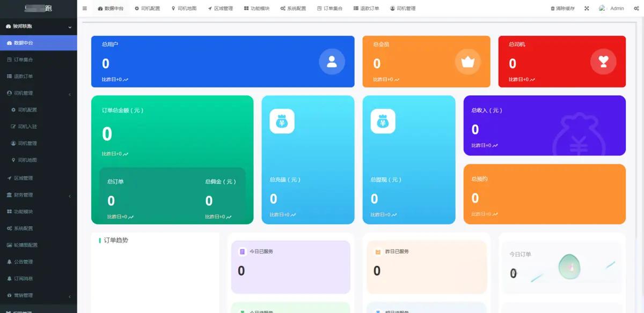The width and height of the screenshot is (644, 313).
Task: Expand 司机管理 group in the sidebar
Action: click(38, 93)
